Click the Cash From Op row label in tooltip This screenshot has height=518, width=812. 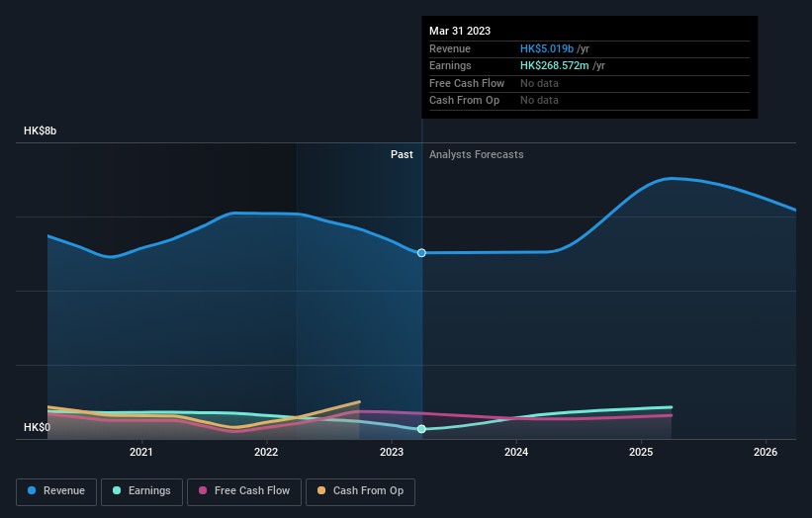(x=465, y=101)
